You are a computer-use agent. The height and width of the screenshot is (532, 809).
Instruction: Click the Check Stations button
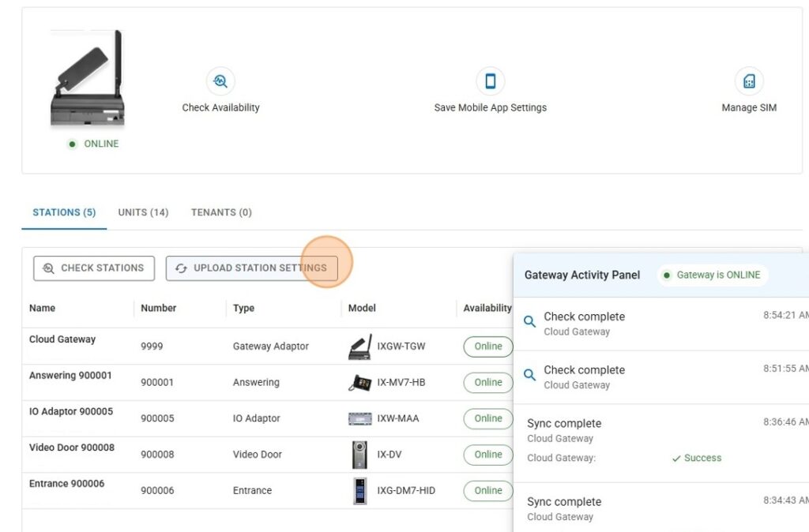click(x=94, y=268)
